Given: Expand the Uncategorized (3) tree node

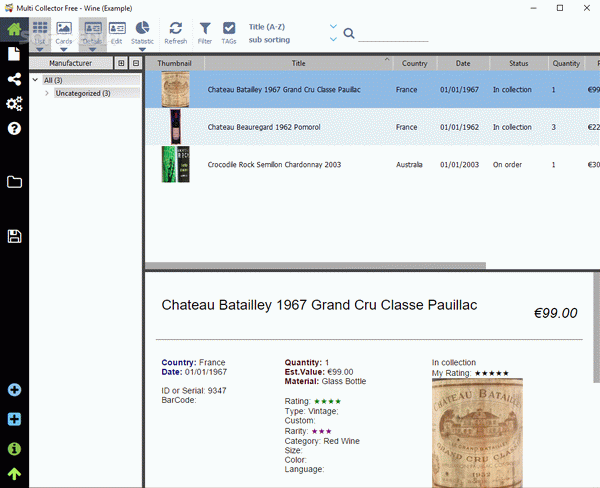Looking at the screenshot, I should click(47, 93).
